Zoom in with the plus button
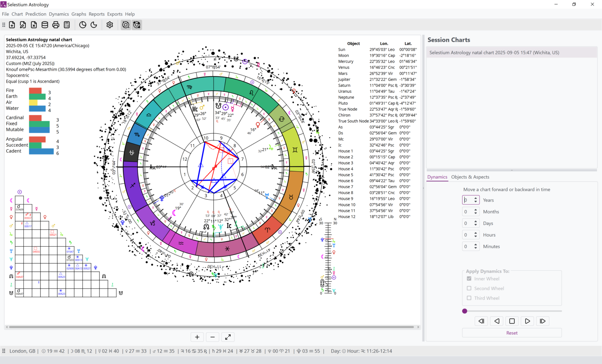The width and height of the screenshot is (602, 364). pos(197,337)
